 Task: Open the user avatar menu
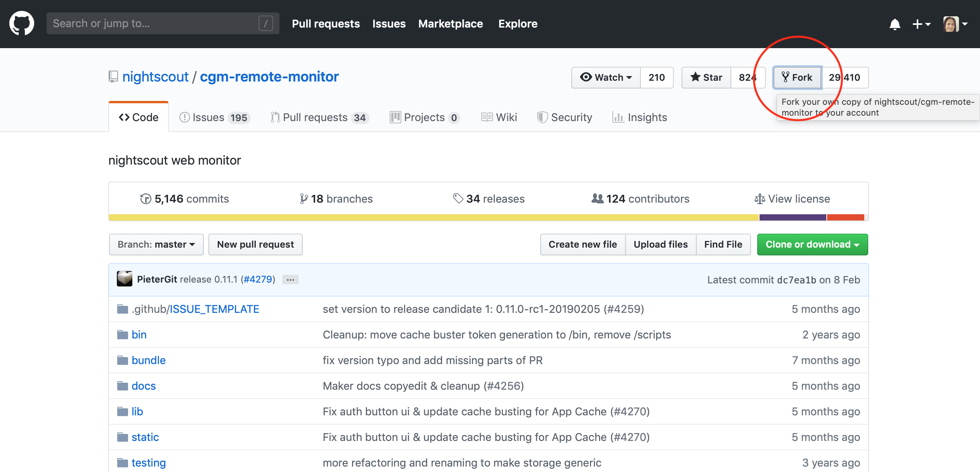(x=955, y=24)
